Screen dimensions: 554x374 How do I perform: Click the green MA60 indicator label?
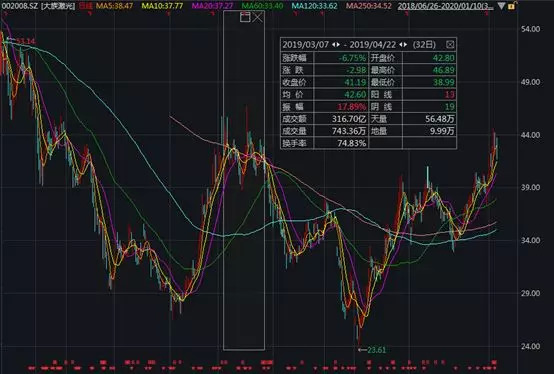[x=263, y=6]
